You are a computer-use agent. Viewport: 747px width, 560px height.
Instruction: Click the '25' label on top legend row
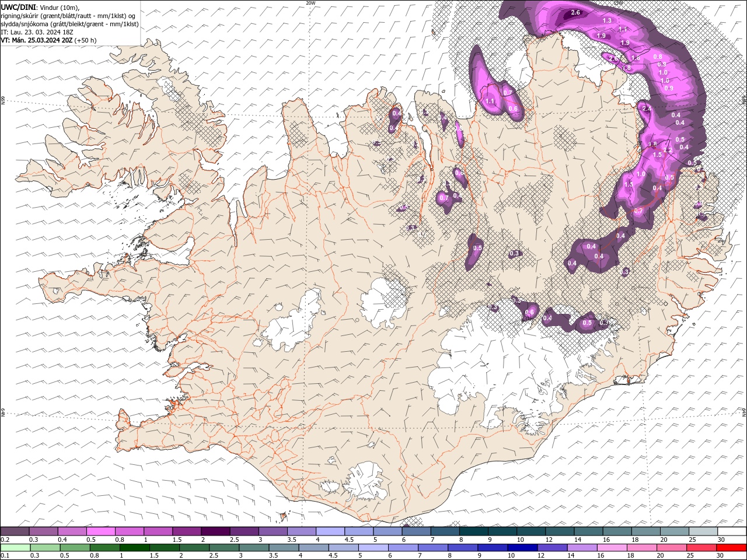coord(692,540)
